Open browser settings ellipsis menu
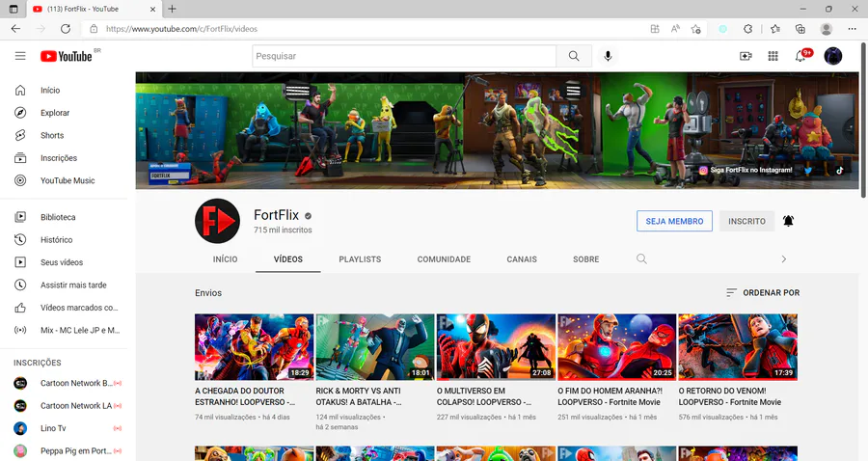Screen dimensions: 868x461 tap(852, 29)
